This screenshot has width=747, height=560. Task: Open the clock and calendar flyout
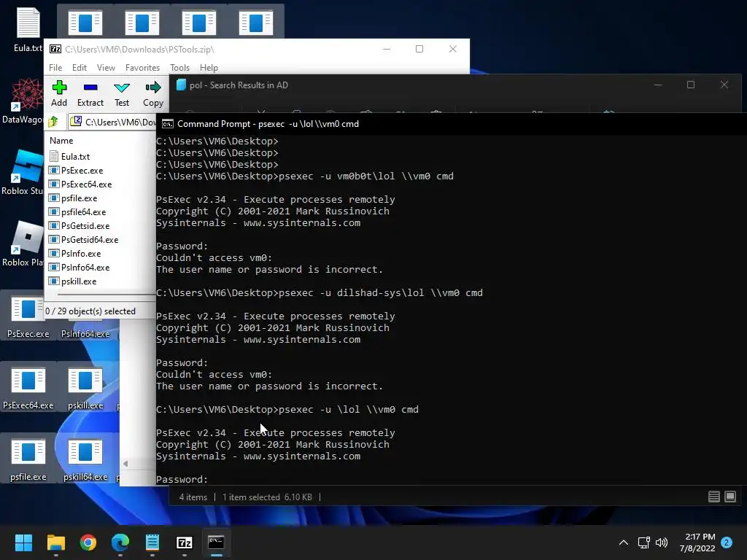click(x=697, y=542)
